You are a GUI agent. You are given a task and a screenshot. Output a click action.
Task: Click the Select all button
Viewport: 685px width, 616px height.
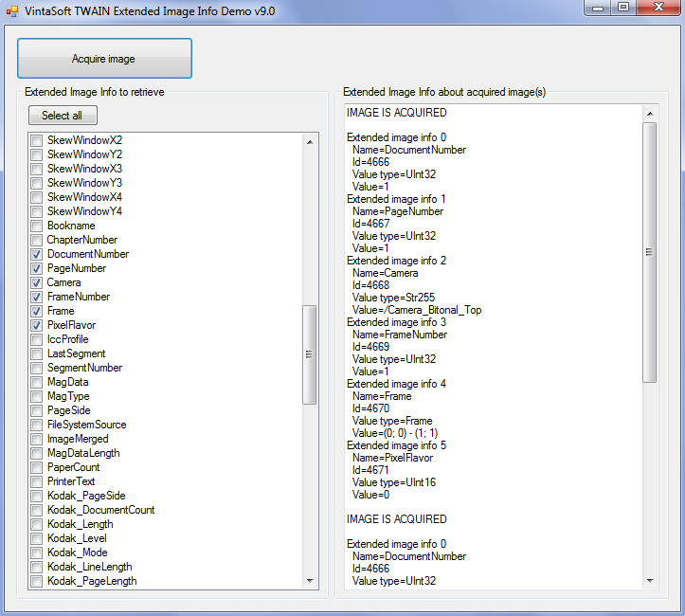63,116
